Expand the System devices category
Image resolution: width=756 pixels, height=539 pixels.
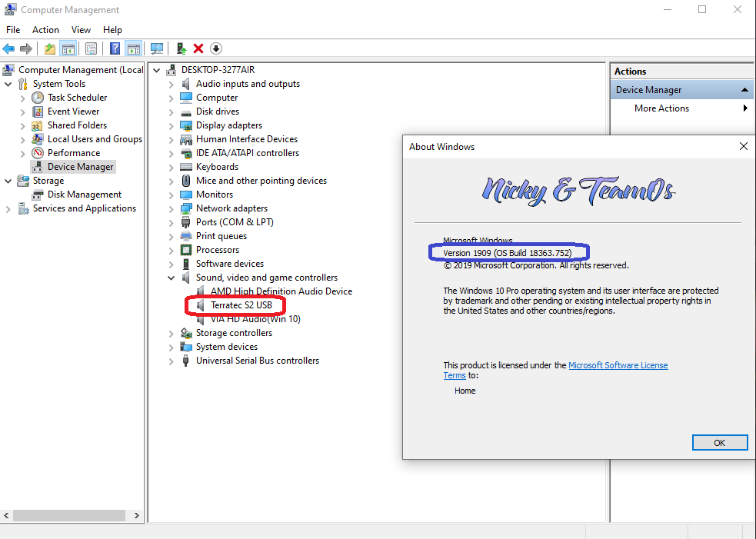click(x=172, y=347)
